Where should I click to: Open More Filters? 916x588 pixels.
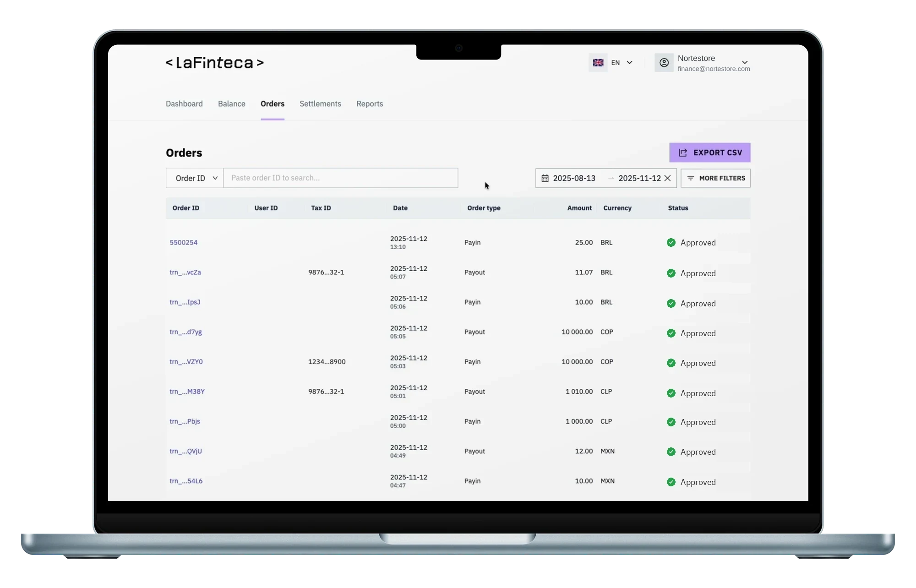coord(715,178)
